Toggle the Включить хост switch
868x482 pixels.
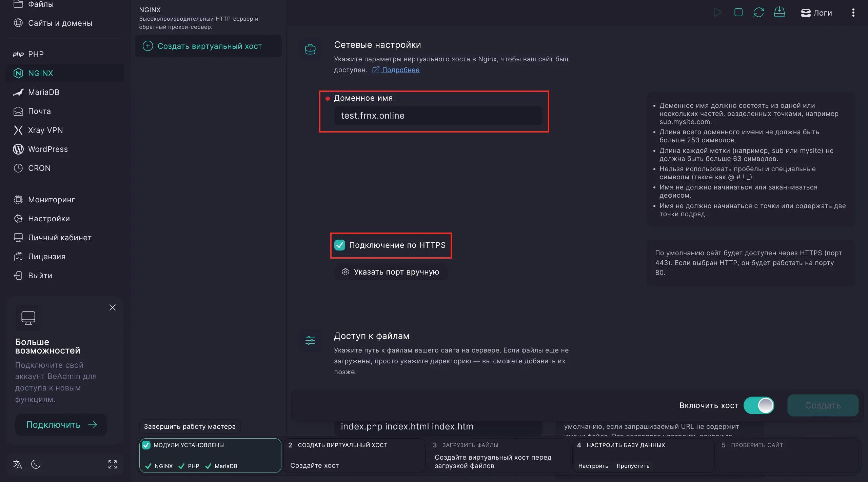[x=759, y=405]
